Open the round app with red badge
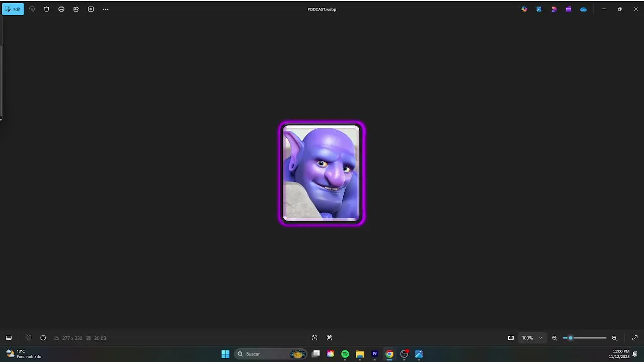Screen dimensions: 644x362 pyautogui.click(x=404, y=354)
